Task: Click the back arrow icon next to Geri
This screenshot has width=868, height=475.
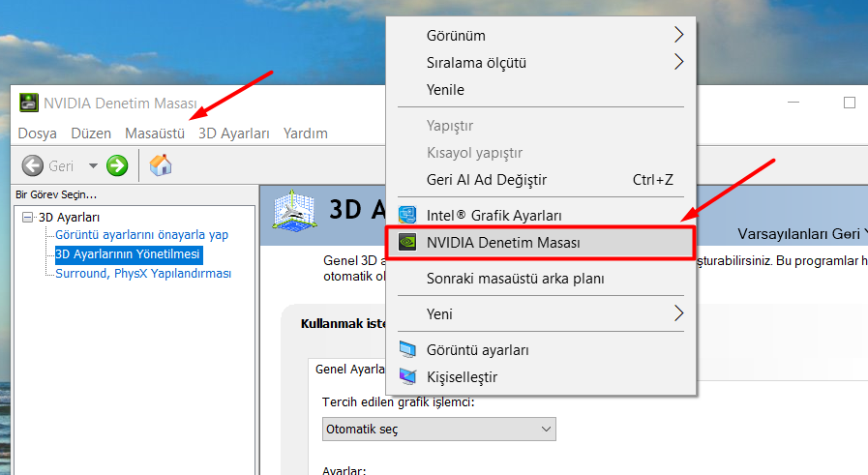Action: (x=33, y=165)
